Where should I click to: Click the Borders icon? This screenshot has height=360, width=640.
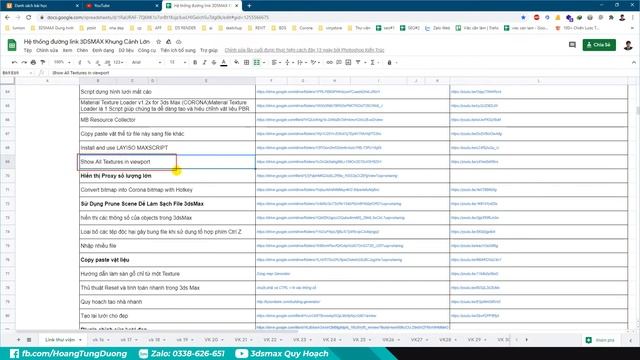tap(246, 62)
